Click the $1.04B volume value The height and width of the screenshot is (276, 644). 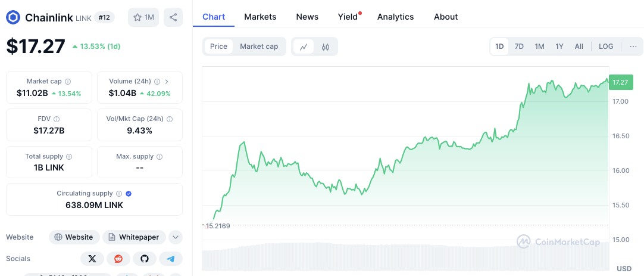coord(123,94)
